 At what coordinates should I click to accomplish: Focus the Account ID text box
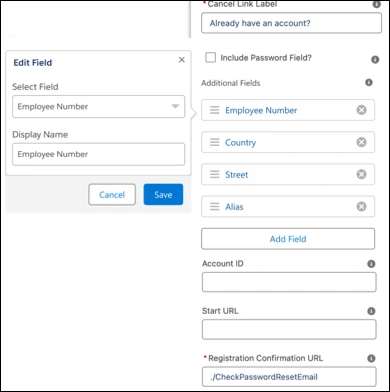(x=289, y=282)
